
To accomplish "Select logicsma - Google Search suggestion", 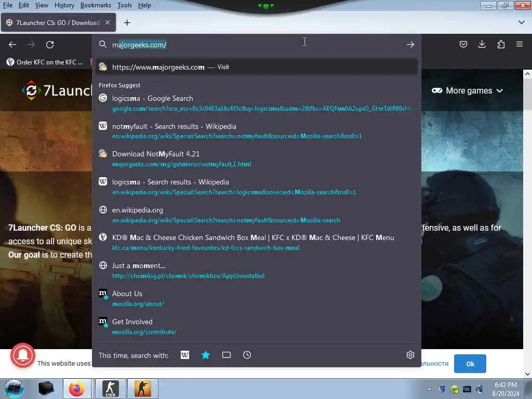I will click(257, 103).
